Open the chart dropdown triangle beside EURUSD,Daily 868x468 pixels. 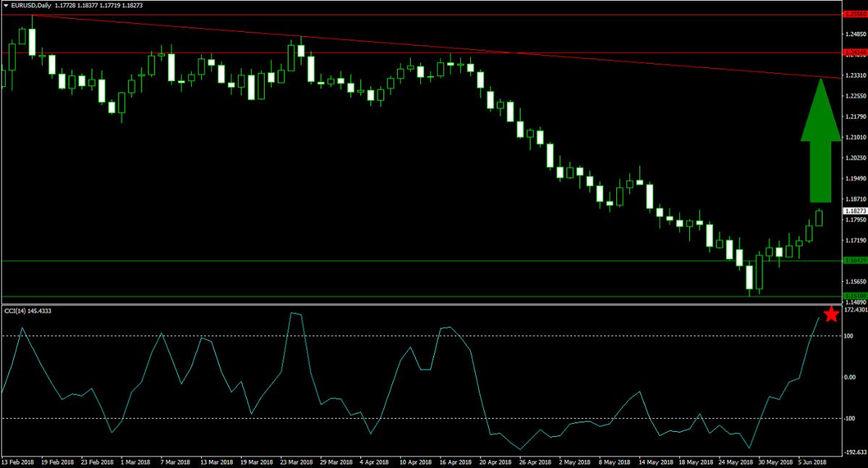click(5, 6)
